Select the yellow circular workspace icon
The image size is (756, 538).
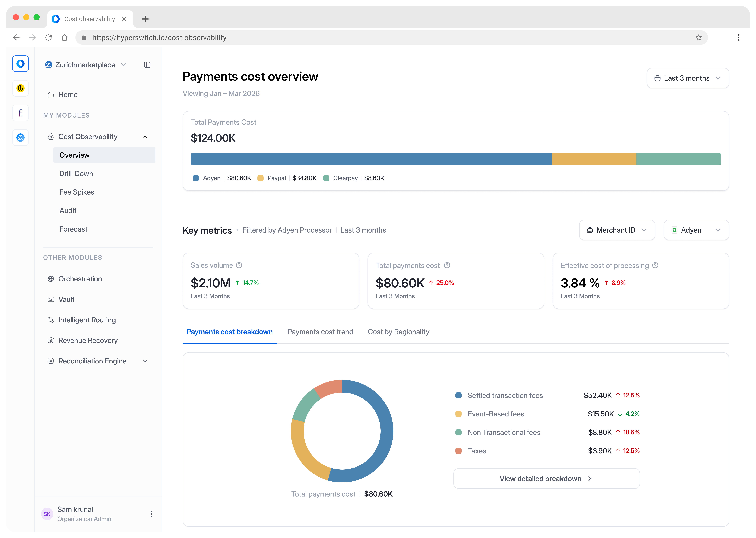click(21, 88)
